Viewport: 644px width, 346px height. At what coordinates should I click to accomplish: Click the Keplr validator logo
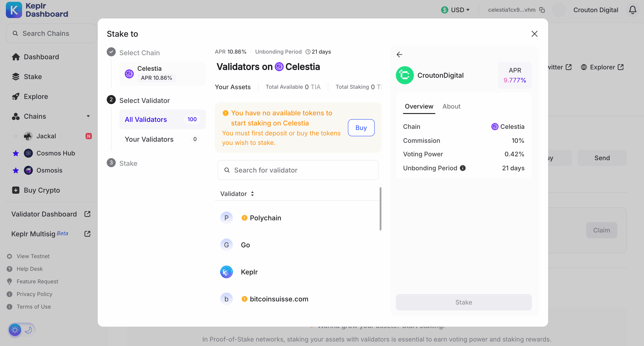pyautogui.click(x=226, y=272)
